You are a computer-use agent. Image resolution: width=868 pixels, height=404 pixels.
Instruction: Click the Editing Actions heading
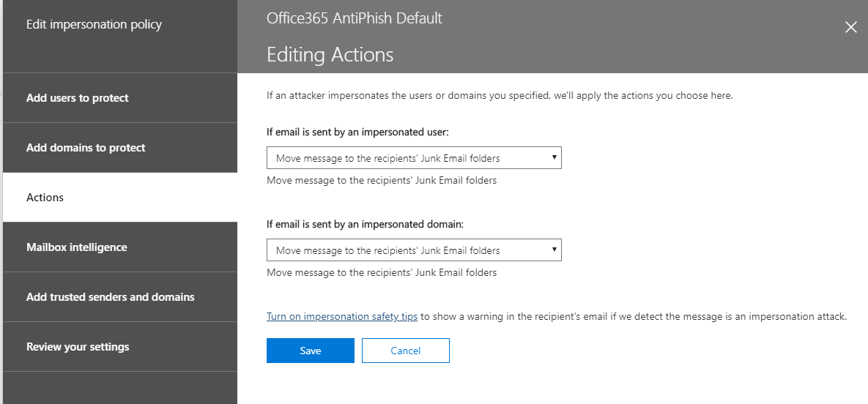point(330,55)
